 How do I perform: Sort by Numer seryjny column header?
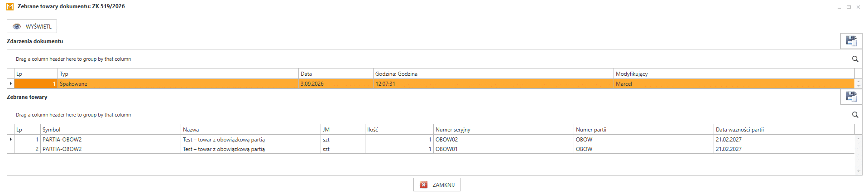pos(504,129)
